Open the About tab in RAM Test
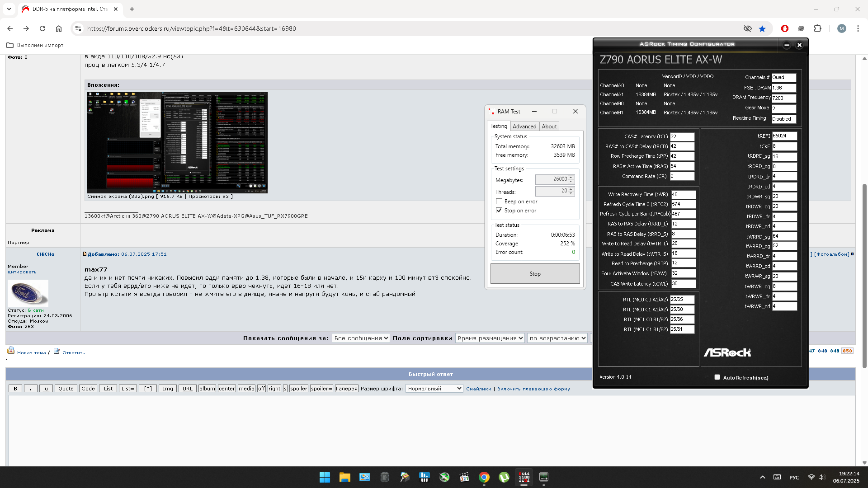868x488 pixels. point(549,127)
